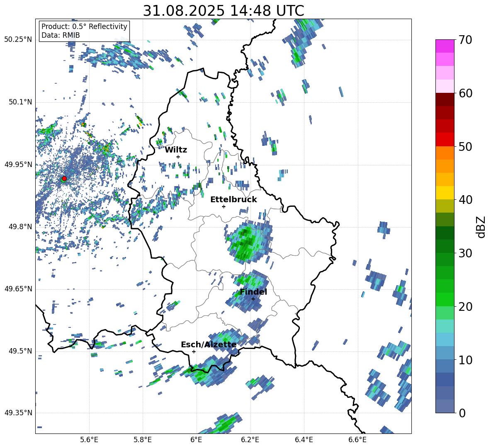Click the 5.8°E longitude label
The height and width of the screenshot is (448, 491).
pos(143,440)
